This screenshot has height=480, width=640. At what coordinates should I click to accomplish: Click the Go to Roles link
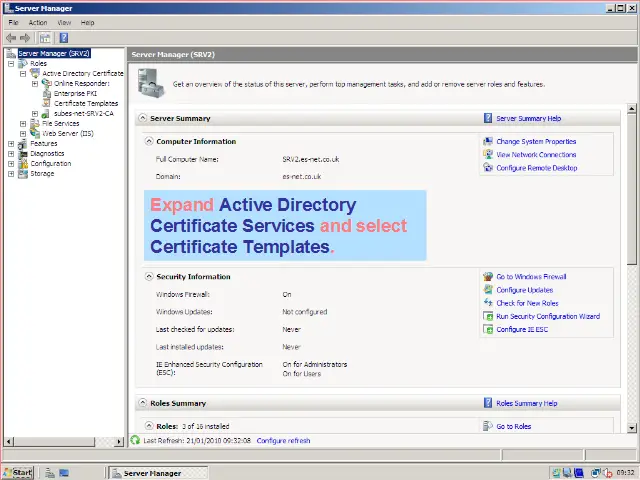tap(513, 427)
